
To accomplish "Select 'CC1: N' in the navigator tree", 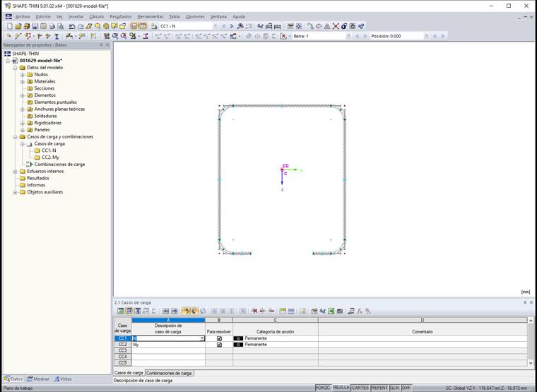I will (49, 150).
